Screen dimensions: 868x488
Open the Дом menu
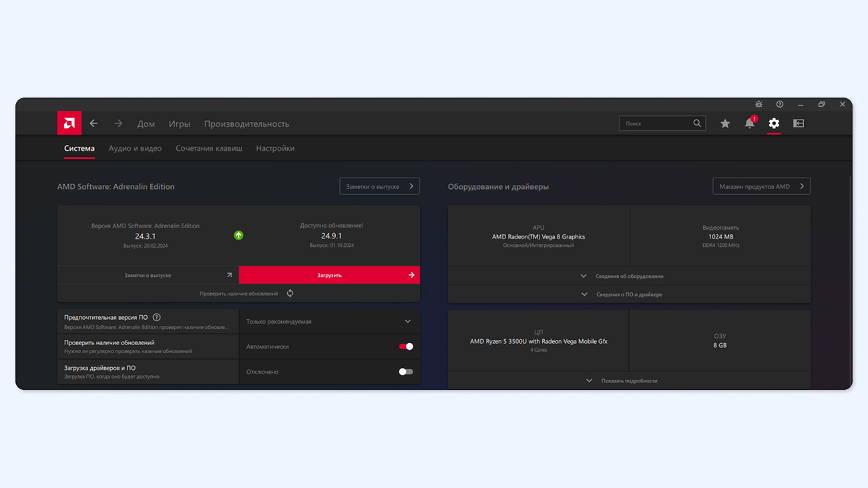pos(146,124)
